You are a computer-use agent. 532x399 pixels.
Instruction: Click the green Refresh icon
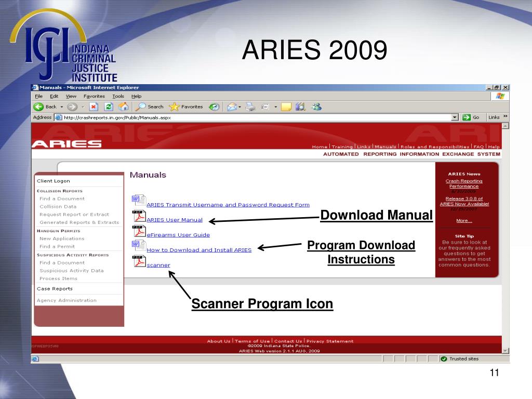coord(109,107)
